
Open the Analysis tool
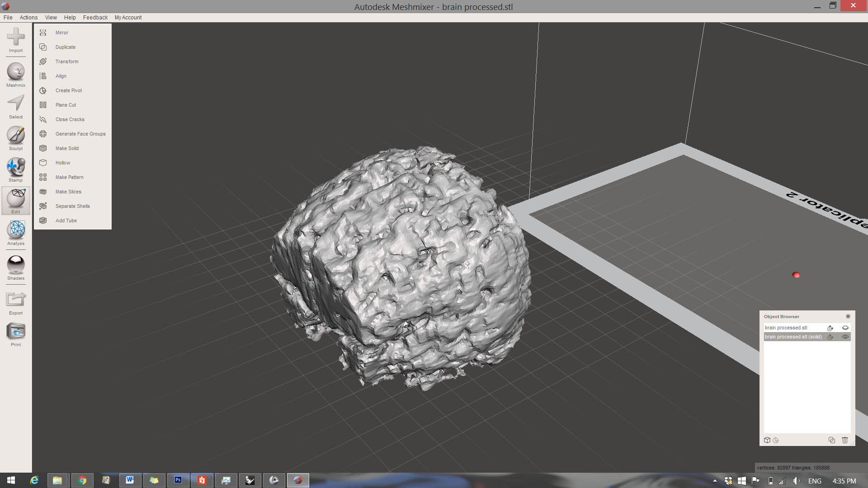click(x=16, y=233)
